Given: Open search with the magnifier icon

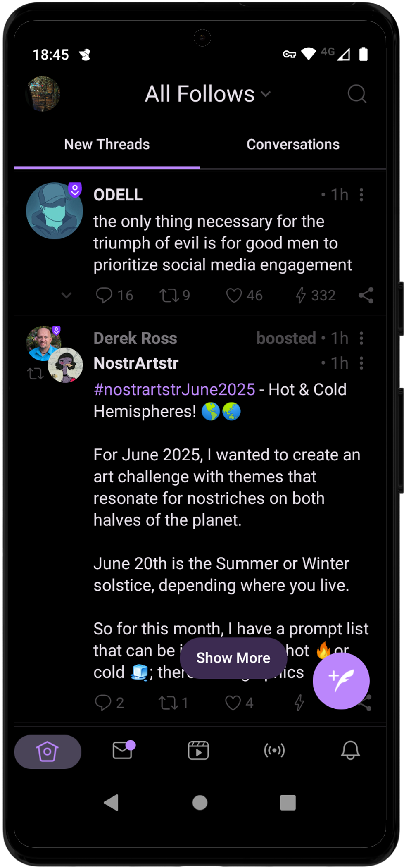Looking at the screenshot, I should (357, 94).
